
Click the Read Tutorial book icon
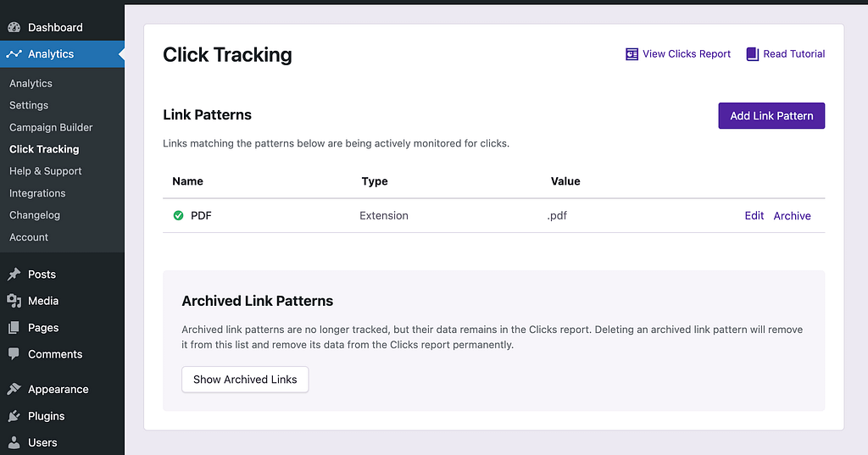click(x=753, y=54)
